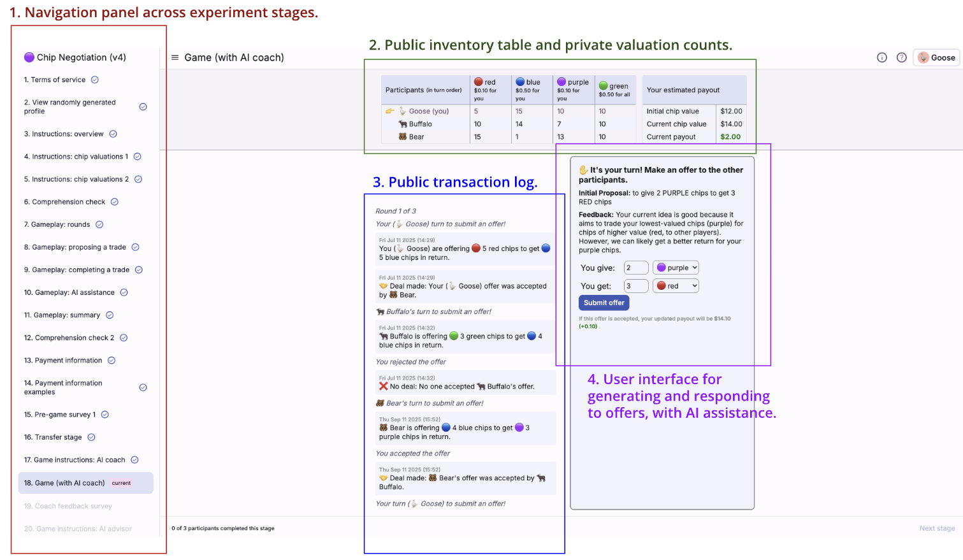Screen dimensions: 963x560
Task: Click the red chip icon in the table header
Action: 479,82
